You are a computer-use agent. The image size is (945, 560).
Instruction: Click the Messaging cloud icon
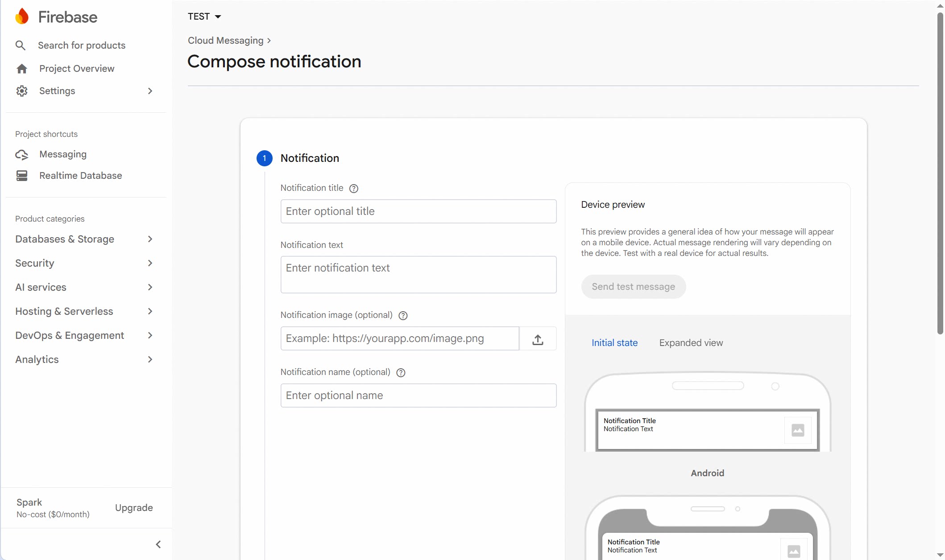pos(22,155)
